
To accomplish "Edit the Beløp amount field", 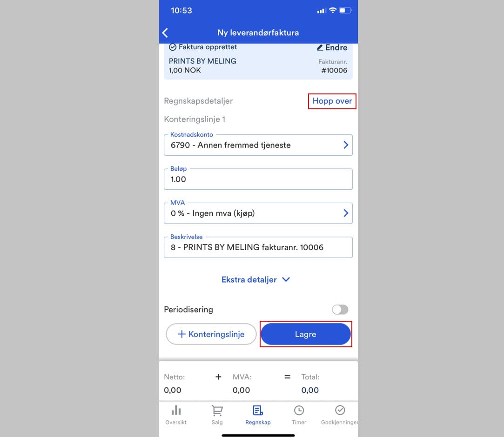I will (x=258, y=179).
